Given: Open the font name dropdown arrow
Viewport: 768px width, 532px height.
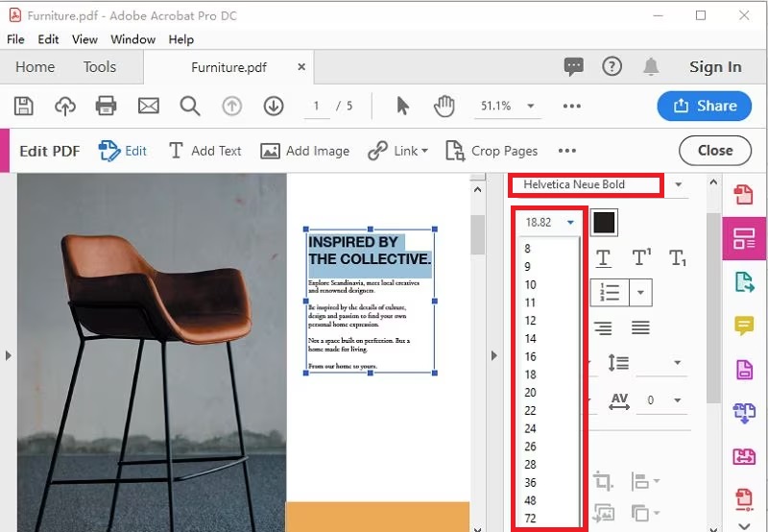Looking at the screenshot, I should (x=679, y=184).
